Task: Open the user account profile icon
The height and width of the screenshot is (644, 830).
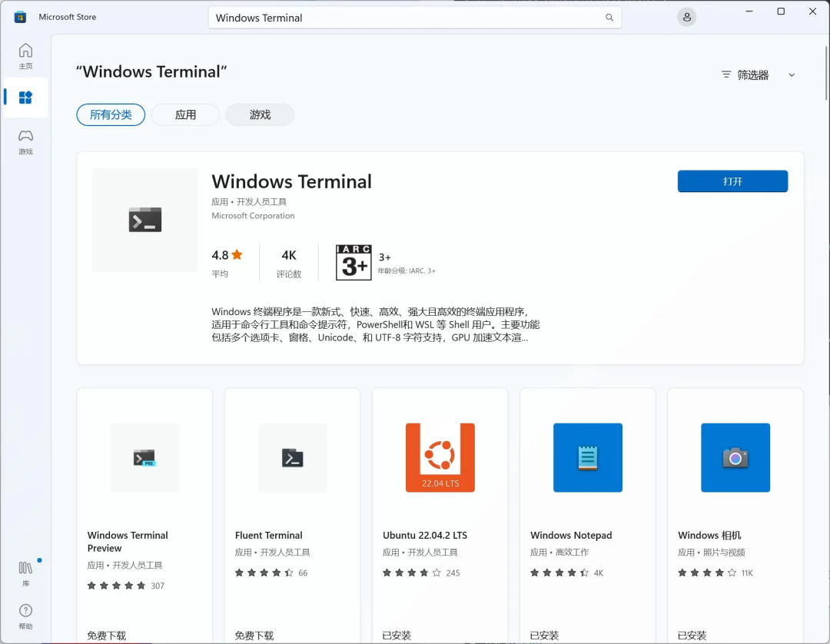Action: [686, 17]
